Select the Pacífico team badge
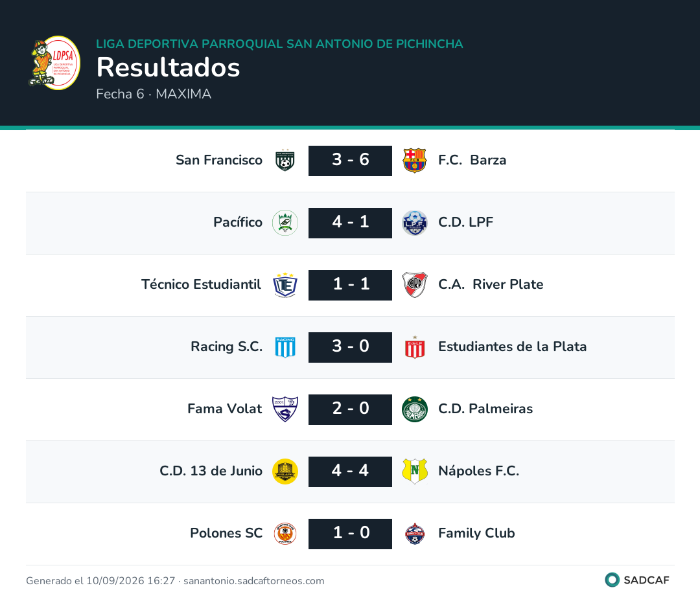Image resolution: width=700 pixels, height=614 pixels. coord(285,223)
